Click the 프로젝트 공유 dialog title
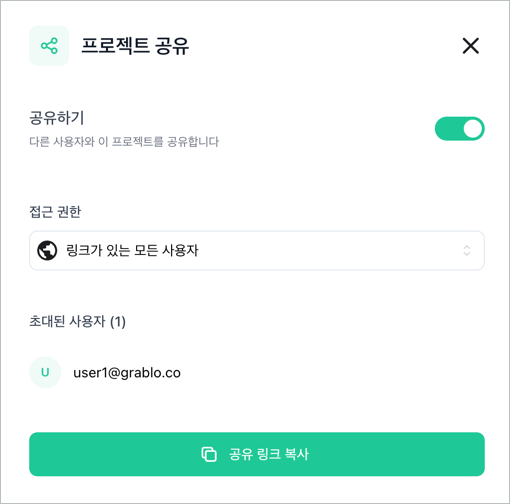510x504 pixels. tap(135, 46)
